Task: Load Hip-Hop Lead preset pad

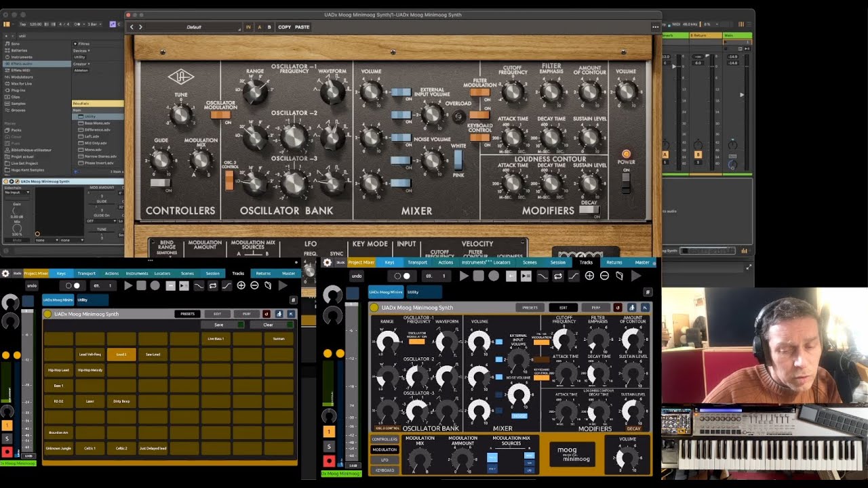Action: pos(58,370)
